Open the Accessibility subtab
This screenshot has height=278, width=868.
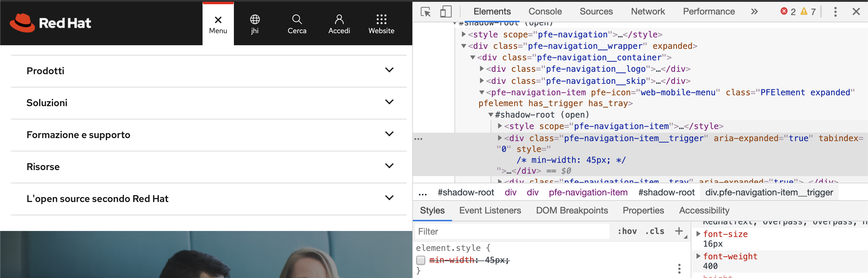(x=704, y=210)
